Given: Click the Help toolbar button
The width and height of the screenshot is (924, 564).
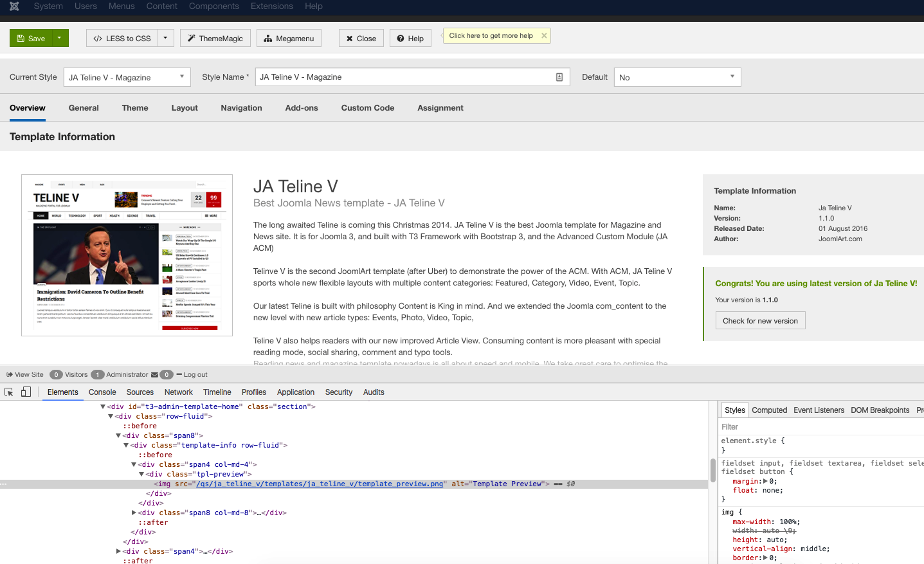Looking at the screenshot, I should point(410,38).
